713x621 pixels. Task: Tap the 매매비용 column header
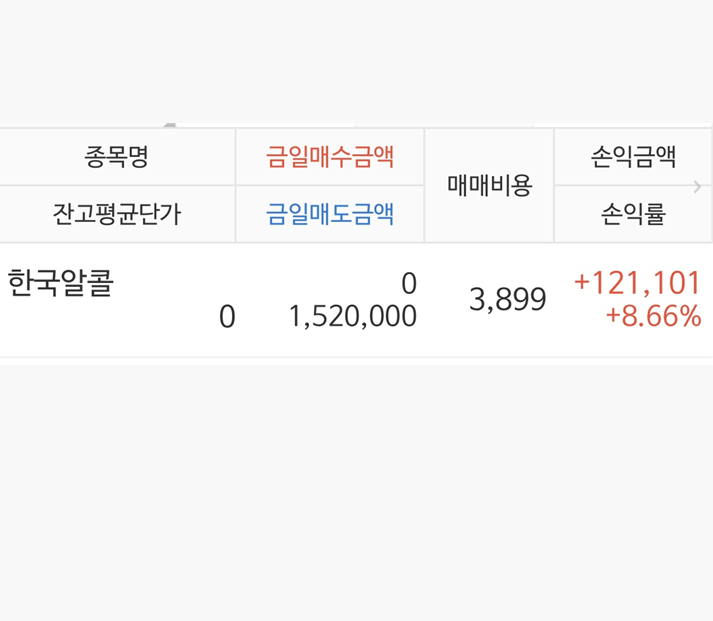(489, 185)
